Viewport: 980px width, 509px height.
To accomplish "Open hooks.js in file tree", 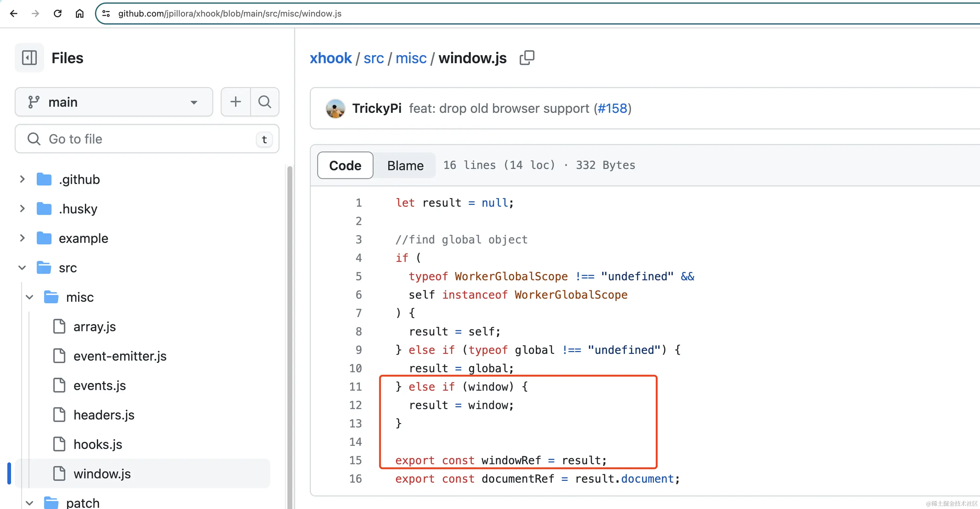I will click(98, 444).
